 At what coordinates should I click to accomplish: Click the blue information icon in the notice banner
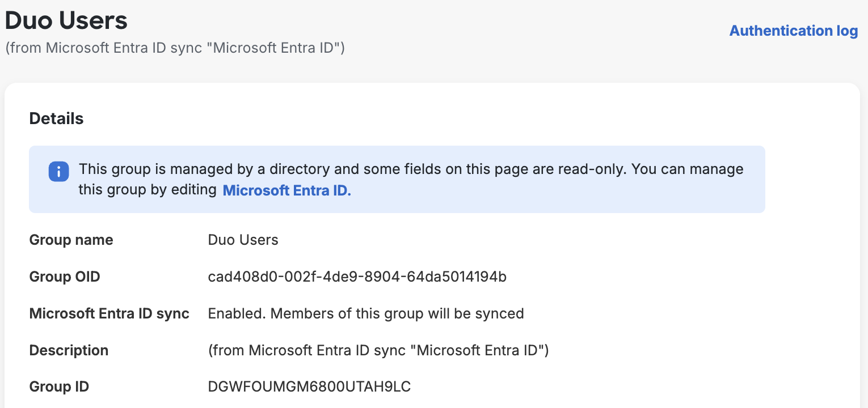[x=58, y=171]
